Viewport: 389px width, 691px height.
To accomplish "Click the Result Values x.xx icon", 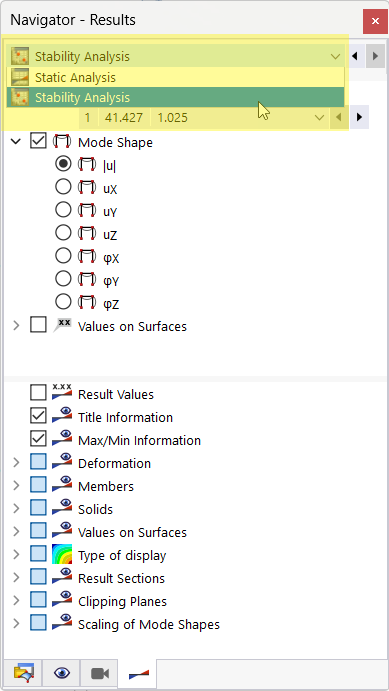I will [x=62, y=392].
